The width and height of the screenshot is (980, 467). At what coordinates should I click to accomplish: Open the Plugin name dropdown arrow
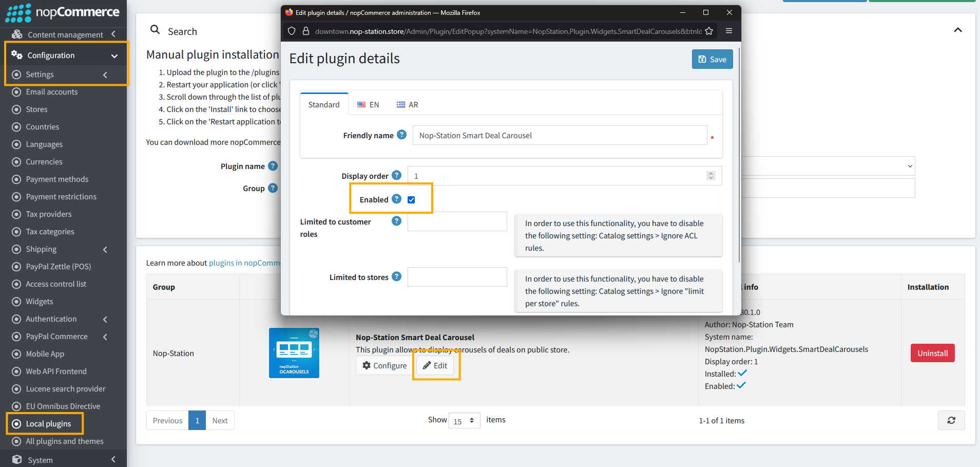pos(910,166)
